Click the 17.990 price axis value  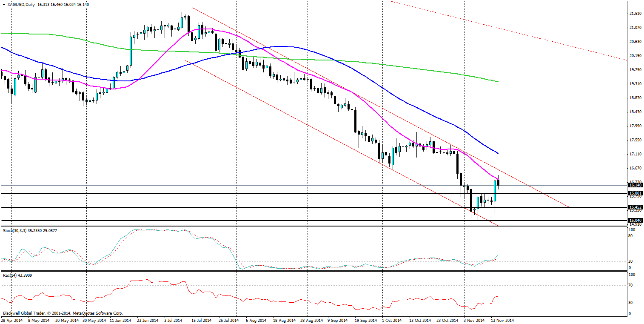[x=635, y=126]
